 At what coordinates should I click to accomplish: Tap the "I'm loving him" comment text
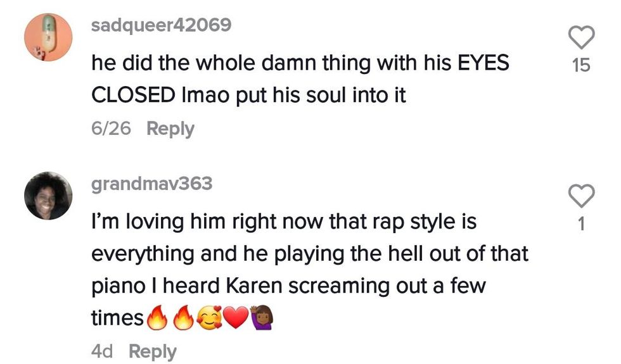point(283,222)
